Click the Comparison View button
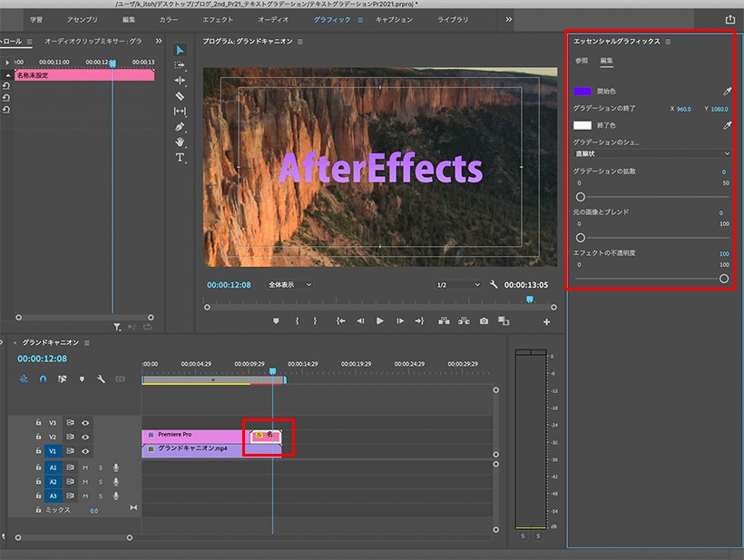 (504, 321)
